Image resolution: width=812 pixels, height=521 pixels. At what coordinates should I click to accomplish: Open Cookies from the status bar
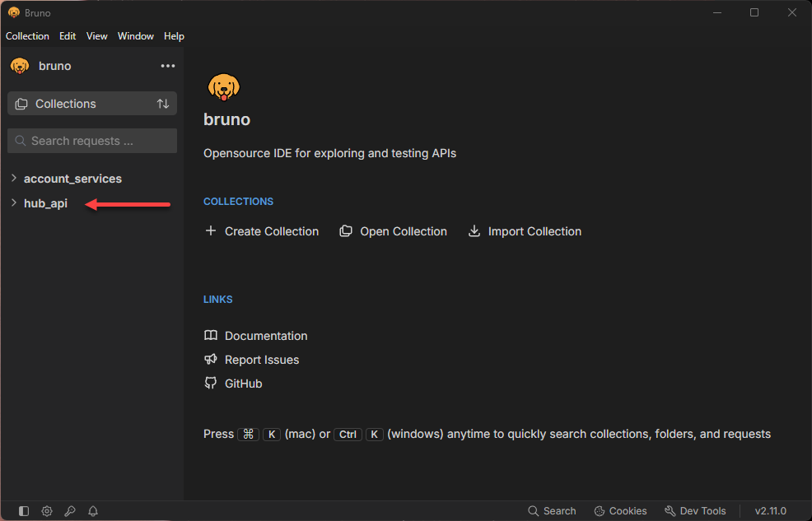pos(620,511)
